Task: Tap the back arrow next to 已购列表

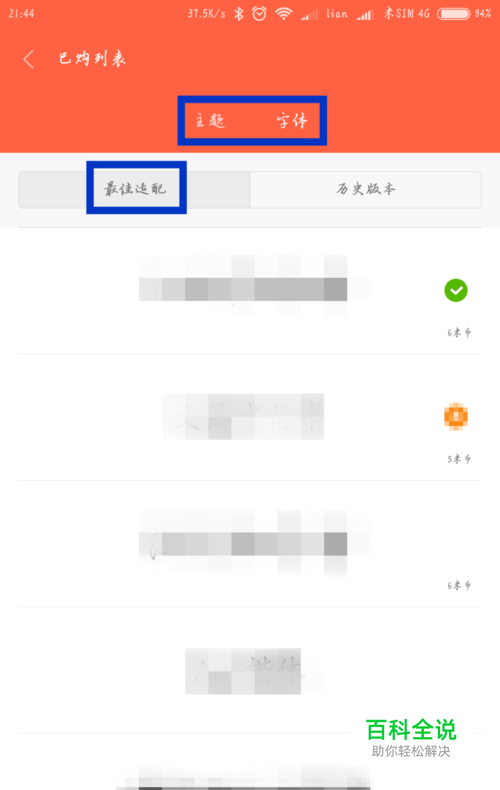Action: point(29,59)
